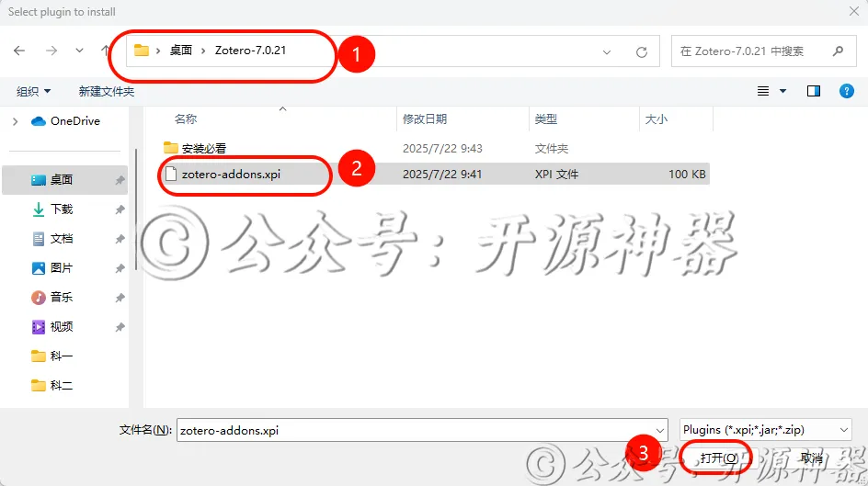Screen dimensions: 868x486
Task: Select the zotero-addons.xpi file
Action: pos(231,175)
